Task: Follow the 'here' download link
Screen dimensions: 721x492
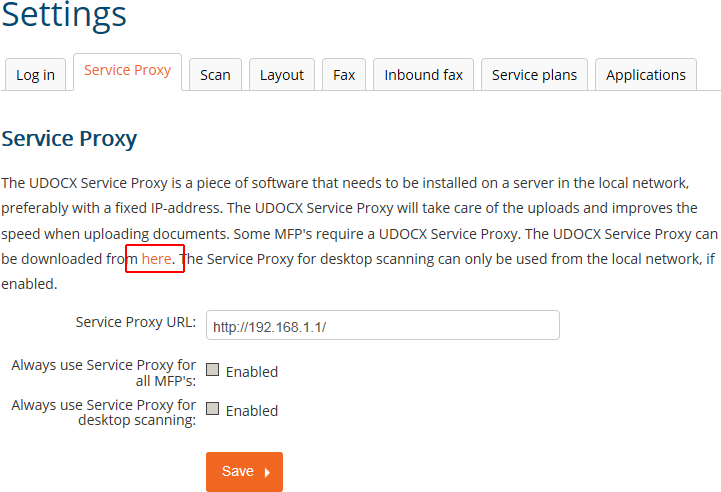Action: [156, 259]
